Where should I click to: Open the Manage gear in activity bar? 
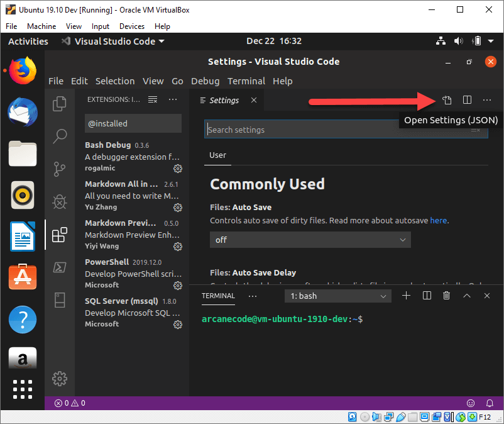point(60,379)
